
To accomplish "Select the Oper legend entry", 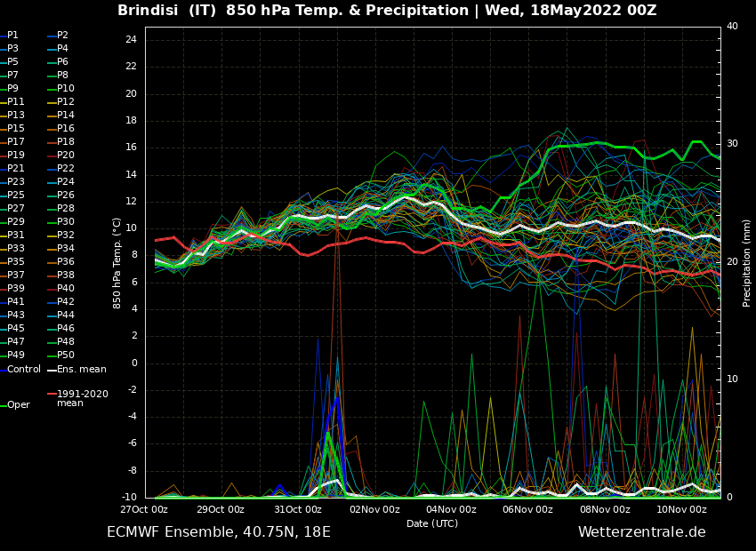I will point(18,405).
